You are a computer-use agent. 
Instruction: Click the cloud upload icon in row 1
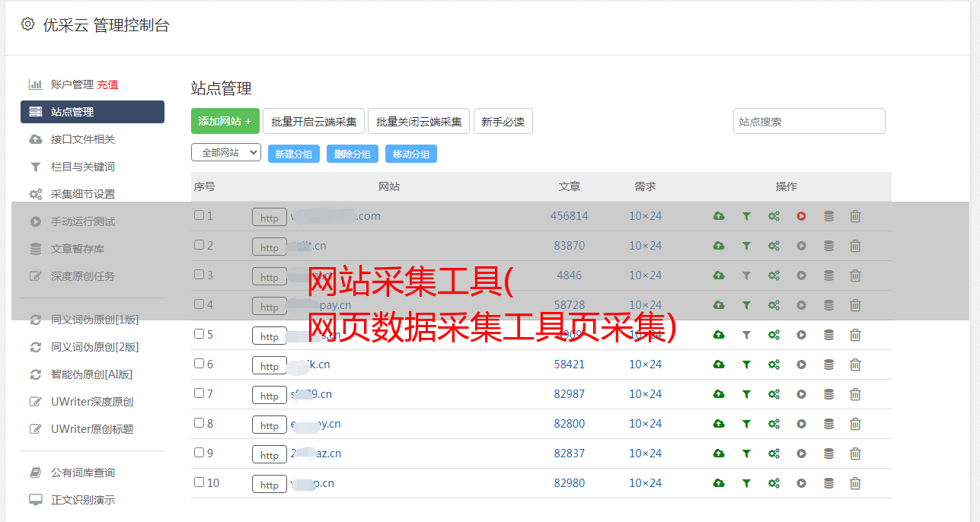click(719, 216)
